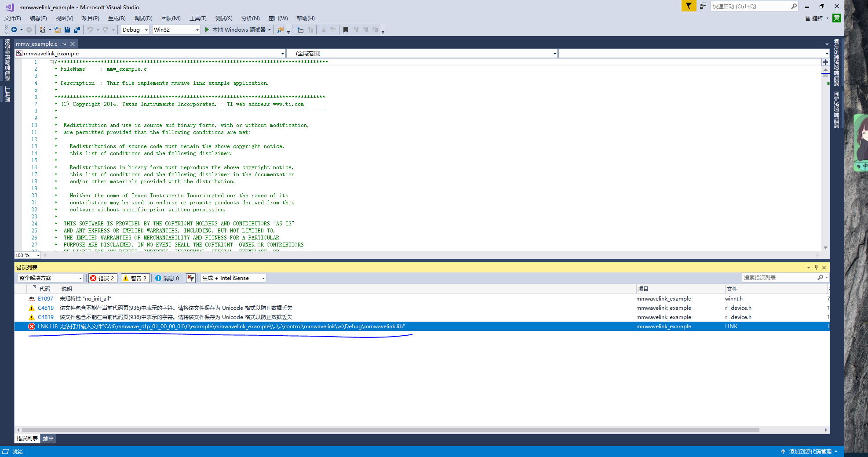Toggle the 错误 2 errors filter

[102, 278]
